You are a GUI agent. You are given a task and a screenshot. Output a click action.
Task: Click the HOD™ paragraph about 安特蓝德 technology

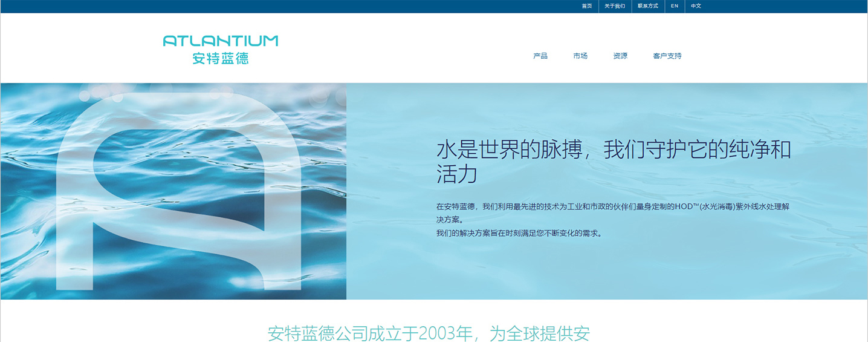click(x=613, y=212)
